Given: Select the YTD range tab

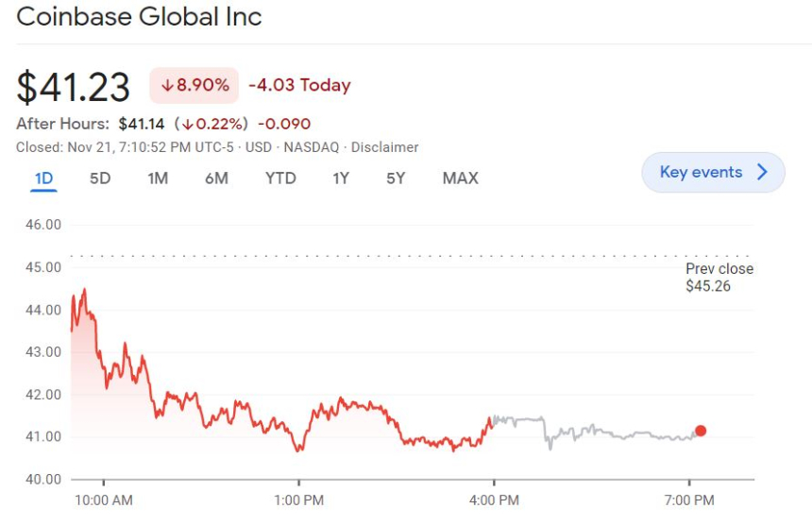Looking at the screenshot, I should tap(280, 178).
